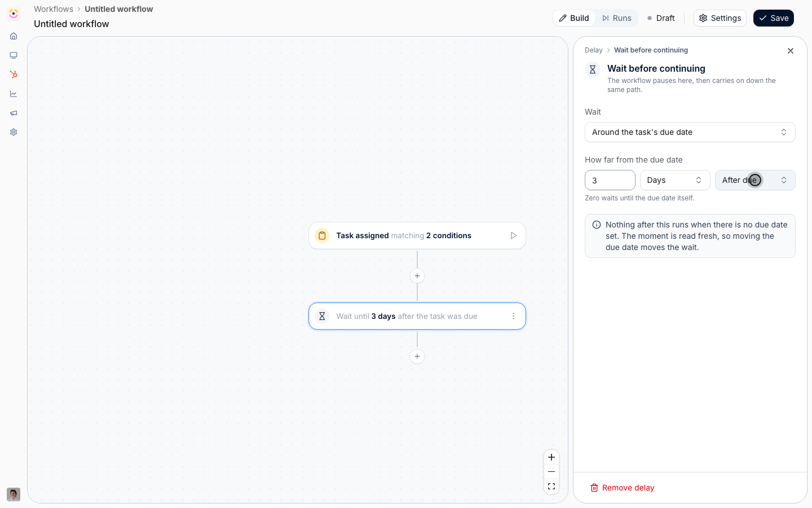Viewport: 812px width, 508px height.
Task: Click the Untitled workflow breadcrumb
Action: (x=119, y=9)
